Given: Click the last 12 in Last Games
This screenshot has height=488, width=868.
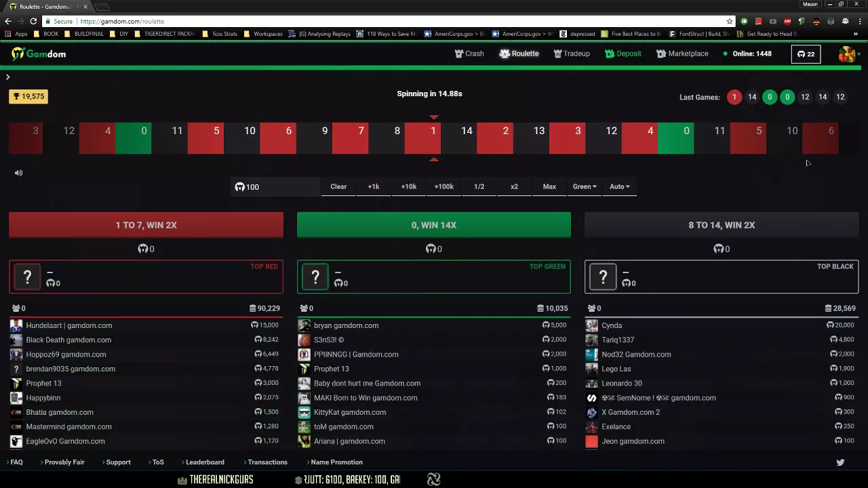Looking at the screenshot, I should pyautogui.click(x=840, y=97).
